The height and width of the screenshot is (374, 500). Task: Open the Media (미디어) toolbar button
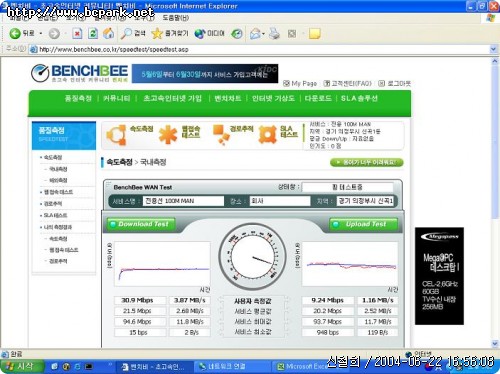click(209, 33)
